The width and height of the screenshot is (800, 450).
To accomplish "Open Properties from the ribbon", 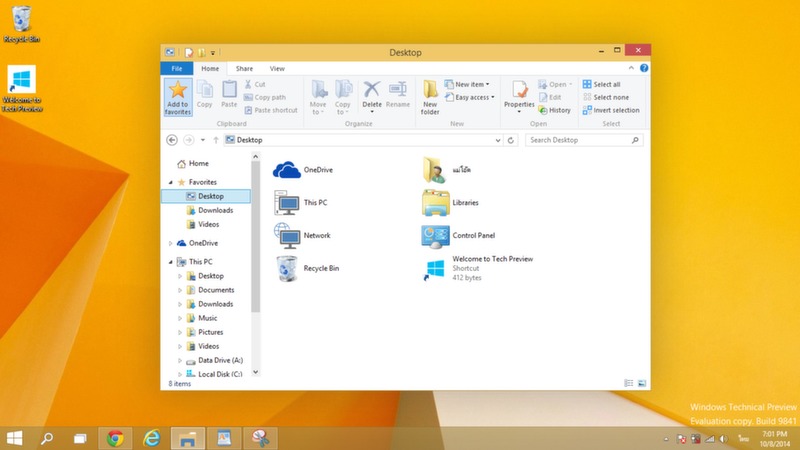I will tap(519, 96).
